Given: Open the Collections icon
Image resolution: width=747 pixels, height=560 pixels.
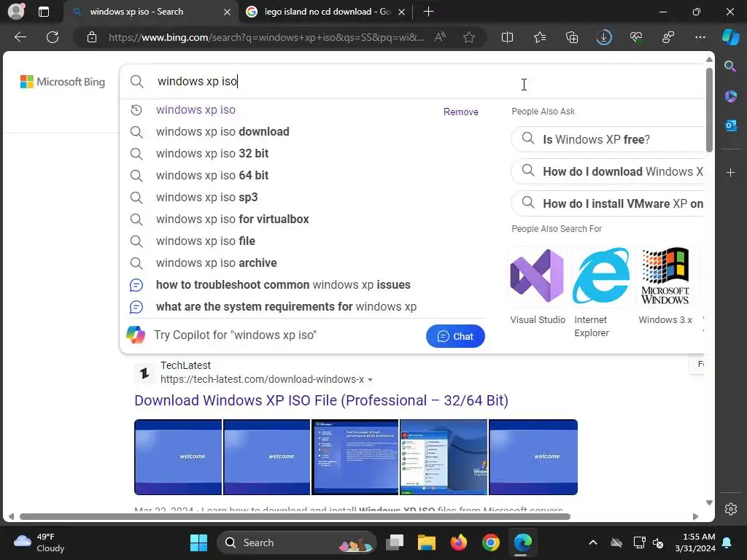Looking at the screenshot, I should [572, 37].
